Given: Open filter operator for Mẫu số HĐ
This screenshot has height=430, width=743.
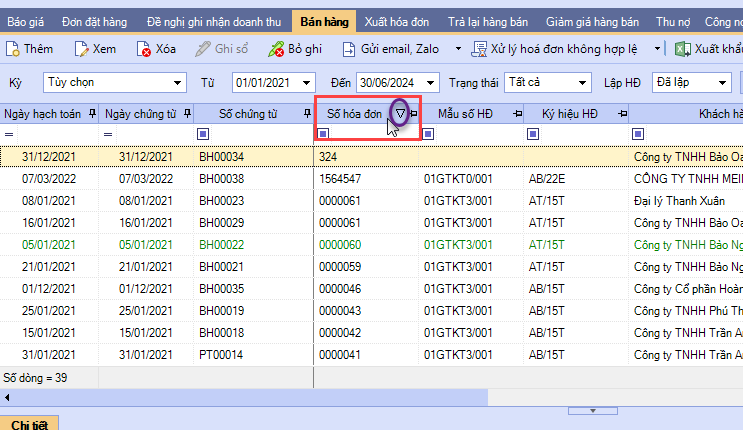Looking at the screenshot, I should [x=428, y=134].
